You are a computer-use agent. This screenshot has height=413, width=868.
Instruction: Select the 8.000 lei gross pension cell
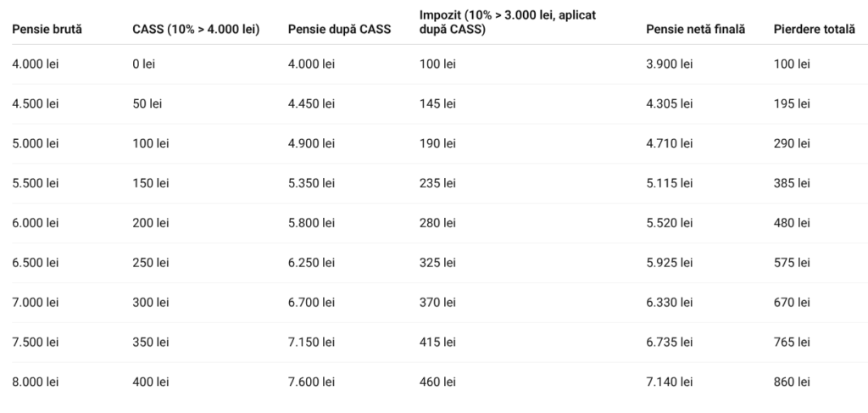(36, 382)
